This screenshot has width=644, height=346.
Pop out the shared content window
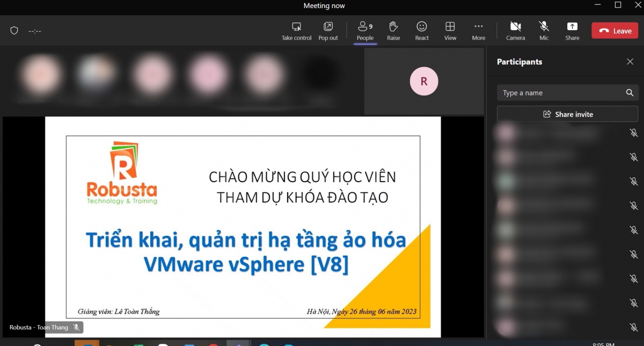(328, 31)
